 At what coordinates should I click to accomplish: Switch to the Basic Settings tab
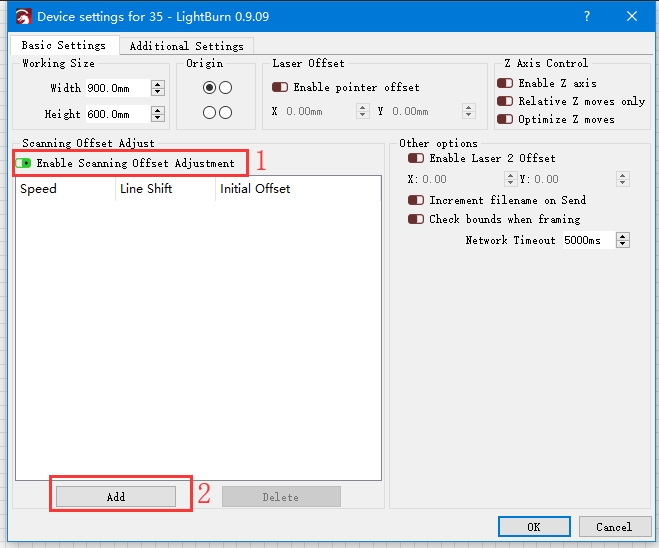click(64, 45)
